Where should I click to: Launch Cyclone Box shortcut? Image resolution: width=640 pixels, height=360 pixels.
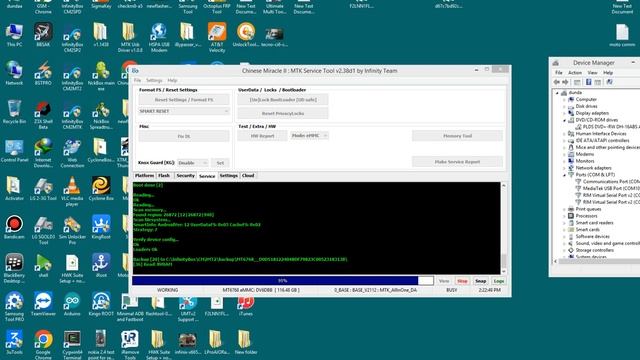pyautogui.click(x=101, y=189)
